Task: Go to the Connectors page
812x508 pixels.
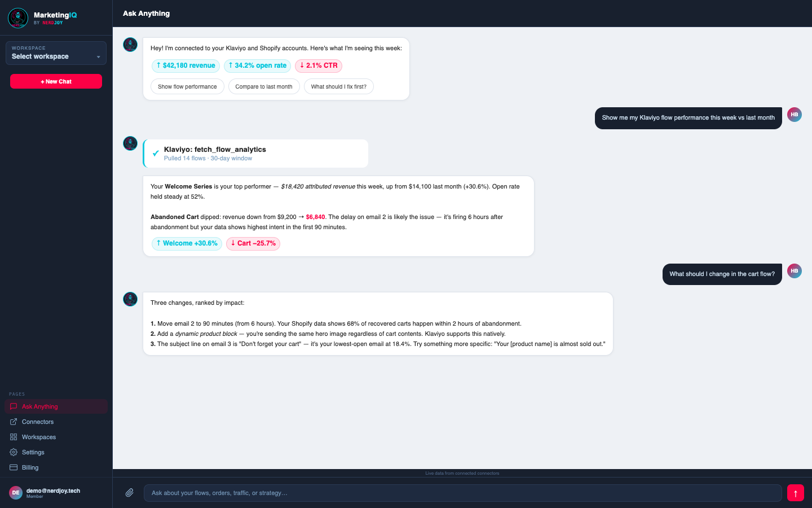Action: coord(56,422)
